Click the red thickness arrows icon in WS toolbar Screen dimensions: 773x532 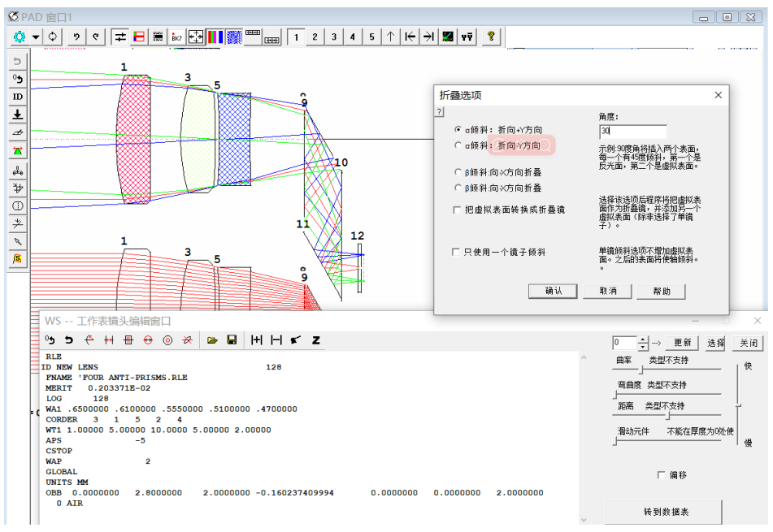coord(109,340)
